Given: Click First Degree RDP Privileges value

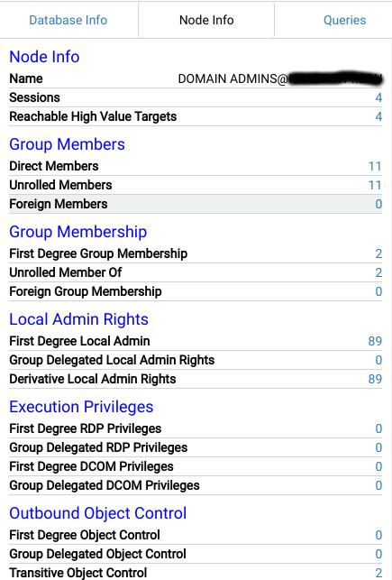Looking at the screenshot, I should tap(378, 428).
